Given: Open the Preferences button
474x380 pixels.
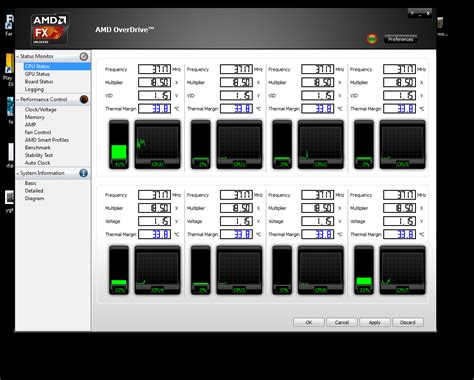Looking at the screenshot, I should click(400, 39).
